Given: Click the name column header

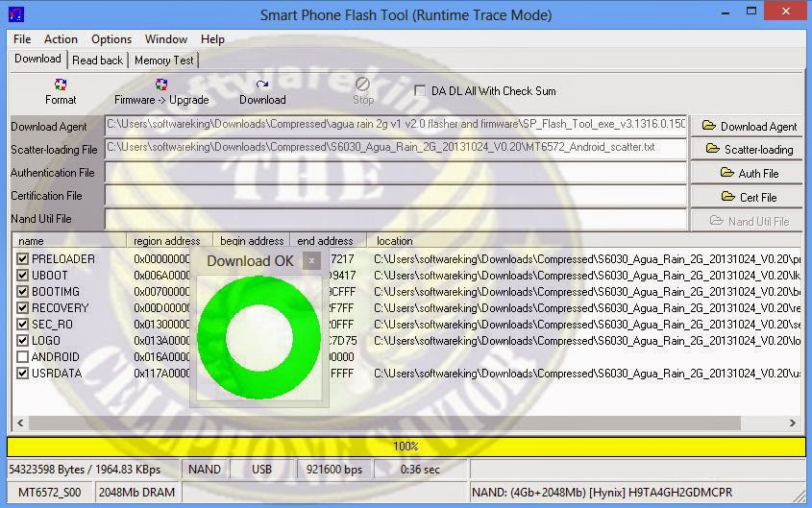Looking at the screenshot, I should click(69, 241).
